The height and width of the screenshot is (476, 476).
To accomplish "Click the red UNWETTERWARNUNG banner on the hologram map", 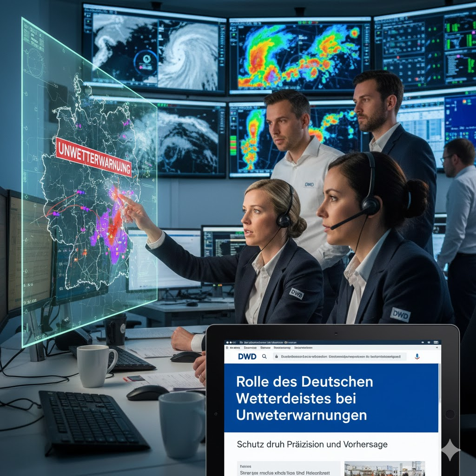I will [94, 156].
